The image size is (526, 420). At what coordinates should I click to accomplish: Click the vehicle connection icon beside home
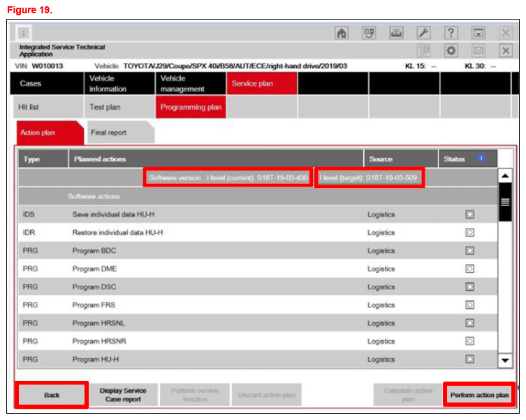369,33
